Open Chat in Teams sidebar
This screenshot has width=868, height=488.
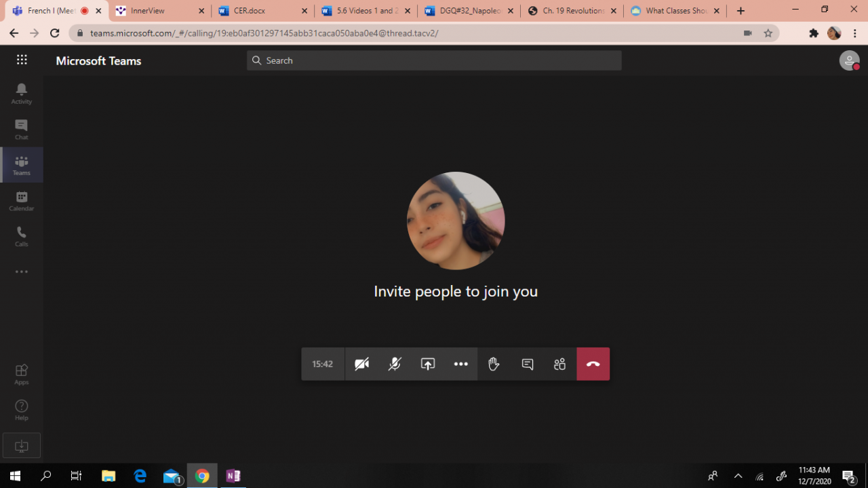point(22,130)
